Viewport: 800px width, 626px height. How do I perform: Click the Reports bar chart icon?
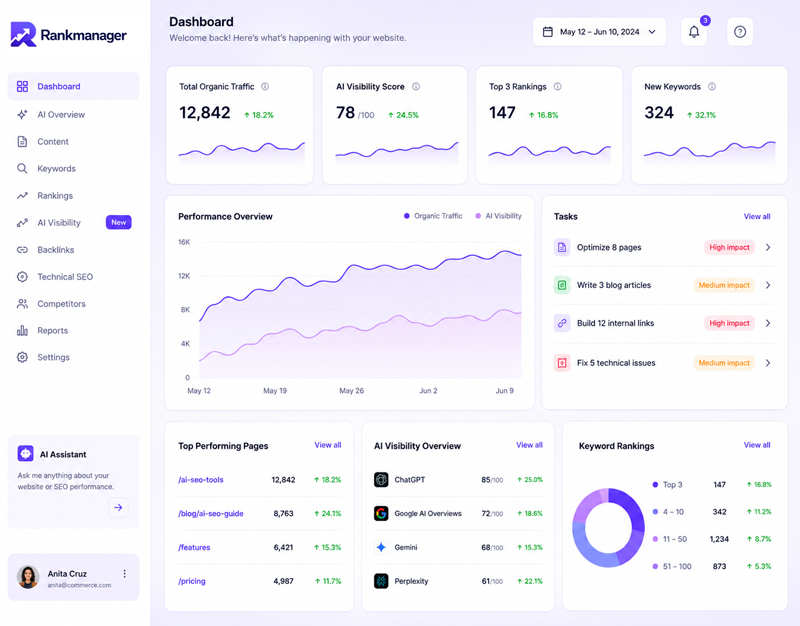coord(22,330)
